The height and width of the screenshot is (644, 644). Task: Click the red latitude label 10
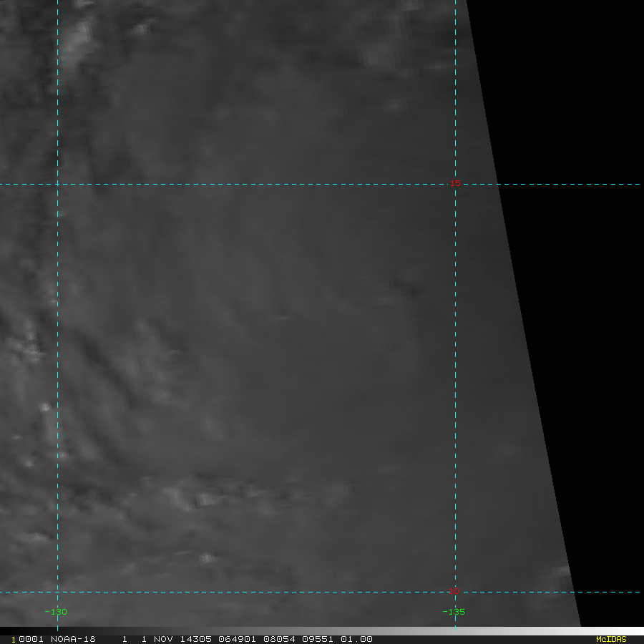(454, 591)
